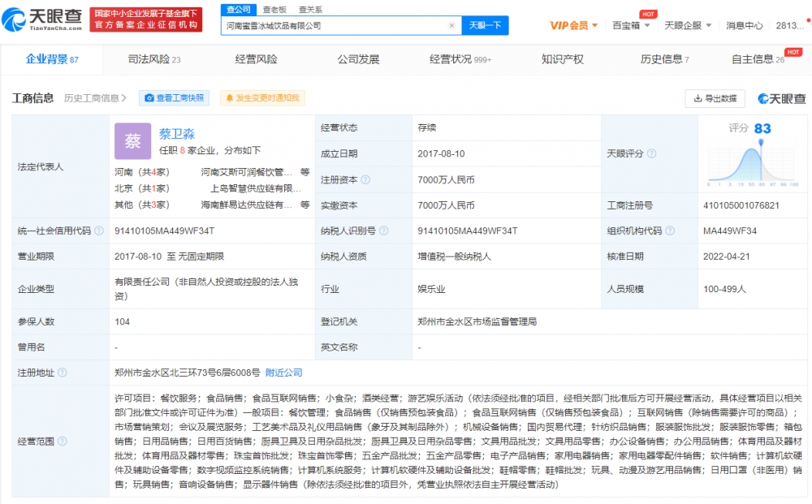Image resolution: width=812 pixels, height=504 pixels.
Task: Click help icon beside 注册资本
Action: [x=365, y=179]
